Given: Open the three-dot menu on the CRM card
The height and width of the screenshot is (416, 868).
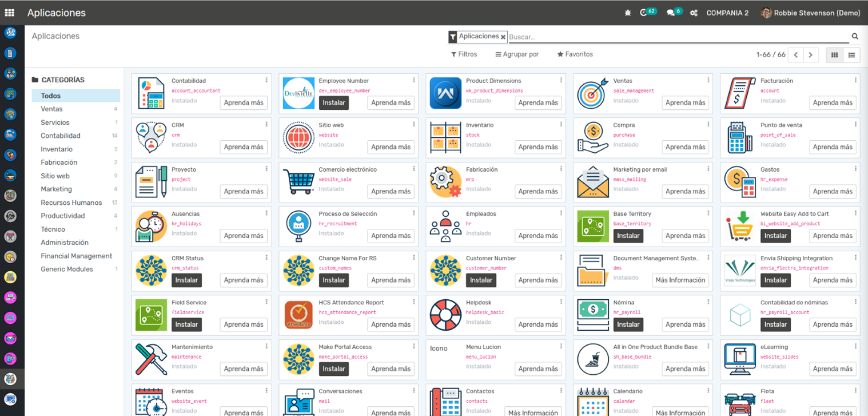Looking at the screenshot, I should (x=266, y=124).
